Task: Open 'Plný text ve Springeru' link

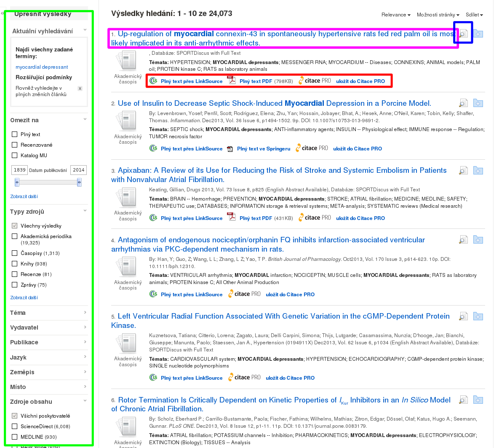Action: (x=264, y=149)
